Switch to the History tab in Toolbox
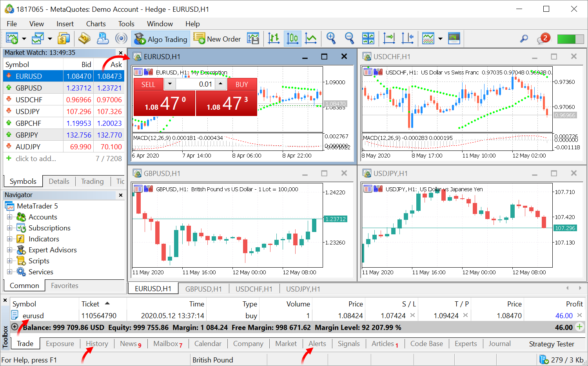This screenshot has width=588, height=366. tap(96, 344)
